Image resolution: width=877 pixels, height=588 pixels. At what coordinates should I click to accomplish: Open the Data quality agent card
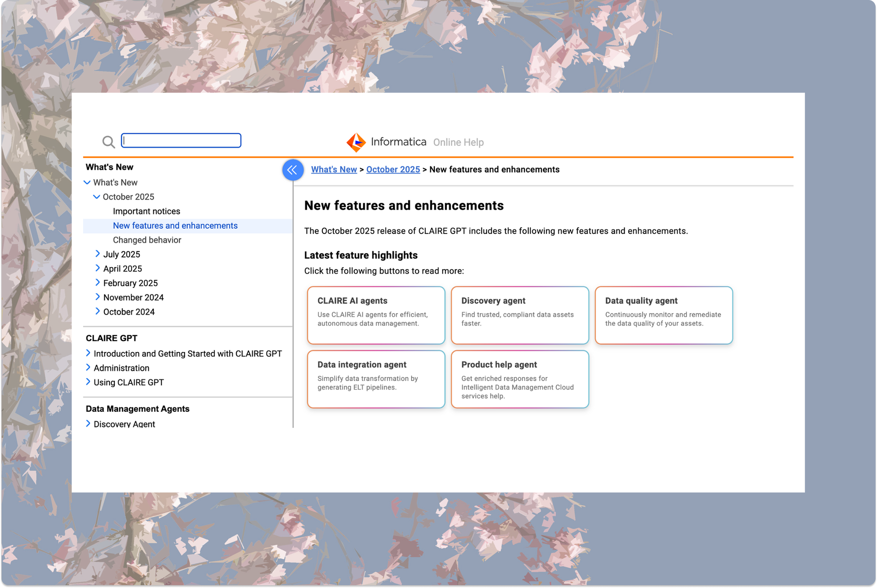(664, 315)
